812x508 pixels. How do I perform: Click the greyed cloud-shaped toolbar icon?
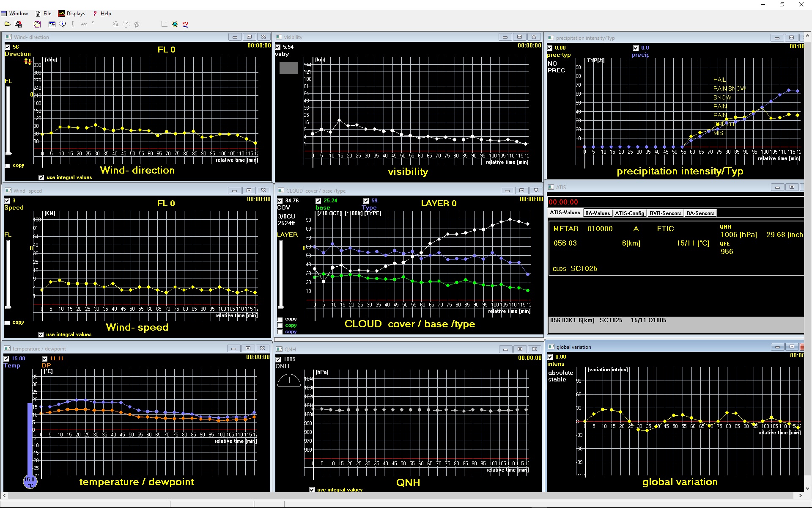coord(115,24)
